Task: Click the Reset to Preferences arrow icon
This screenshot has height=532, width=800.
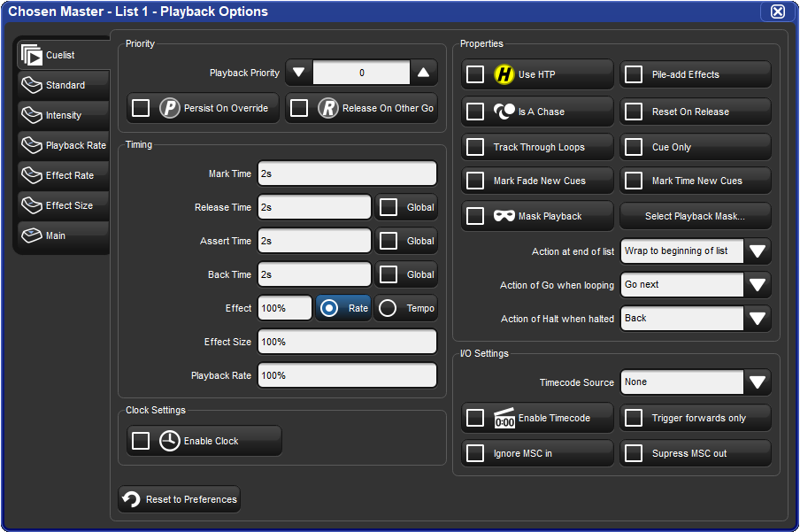Action: point(132,499)
